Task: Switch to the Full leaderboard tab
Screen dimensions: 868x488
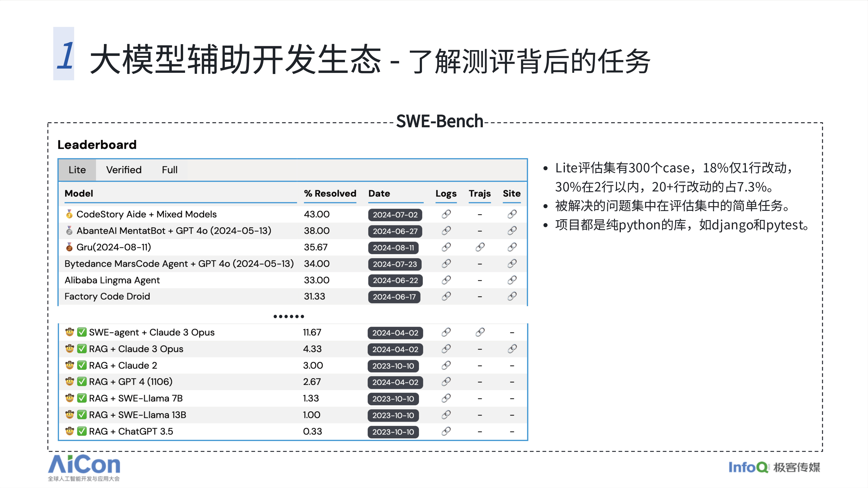Action: click(x=169, y=170)
